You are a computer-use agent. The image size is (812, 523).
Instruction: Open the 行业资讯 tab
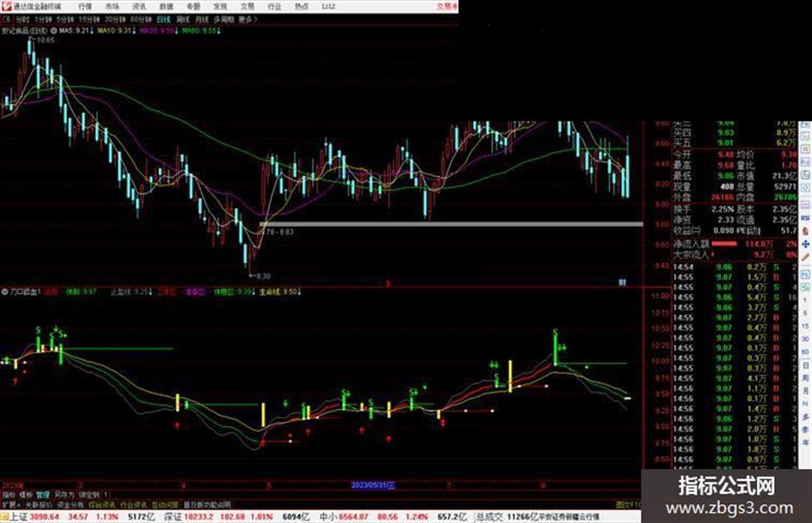coord(133,504)
